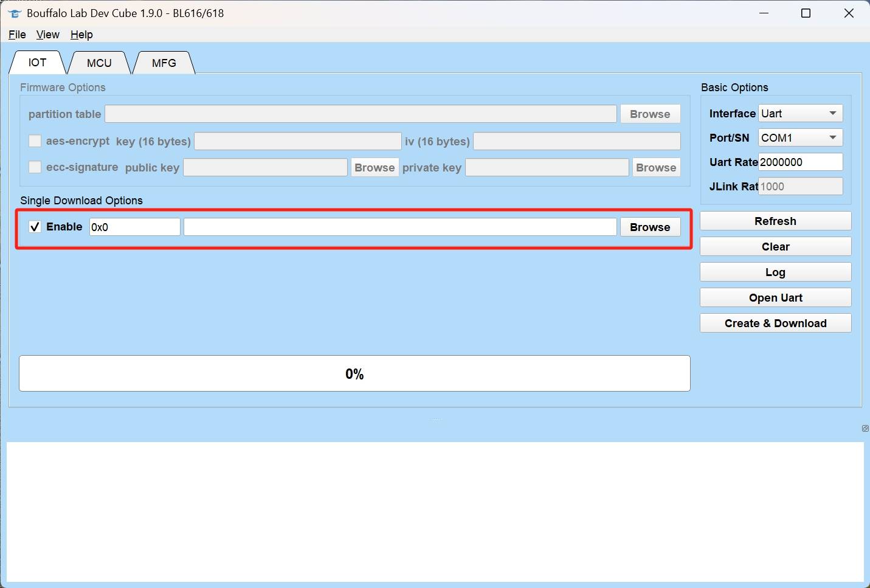
Task: Click the JLink Rate field showing 1000
Action: [800, 187]
